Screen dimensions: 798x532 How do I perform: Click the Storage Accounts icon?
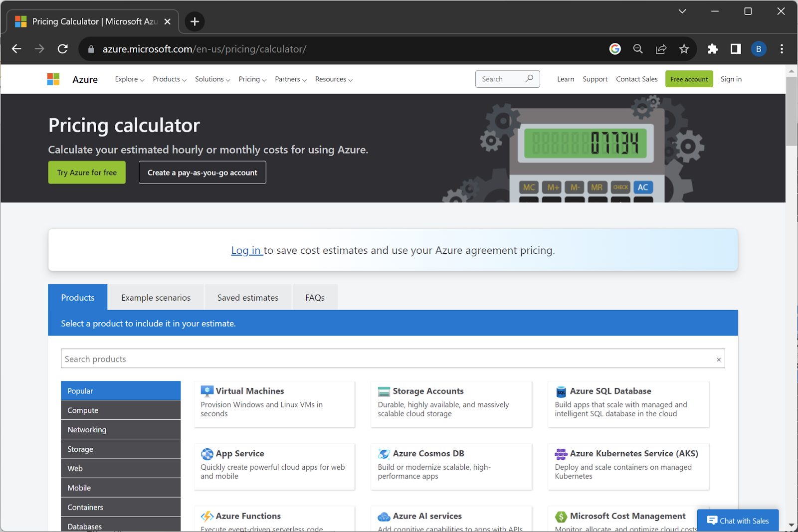tap(383, 391)
